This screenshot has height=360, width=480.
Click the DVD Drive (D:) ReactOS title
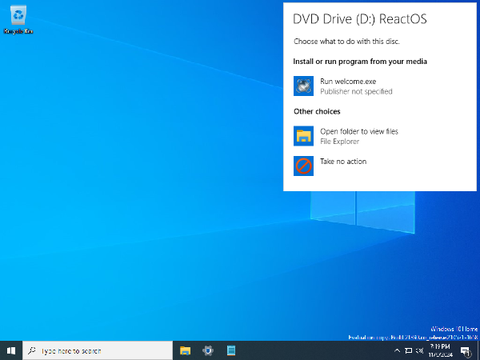pyautogui.click(x=360, y=19)
